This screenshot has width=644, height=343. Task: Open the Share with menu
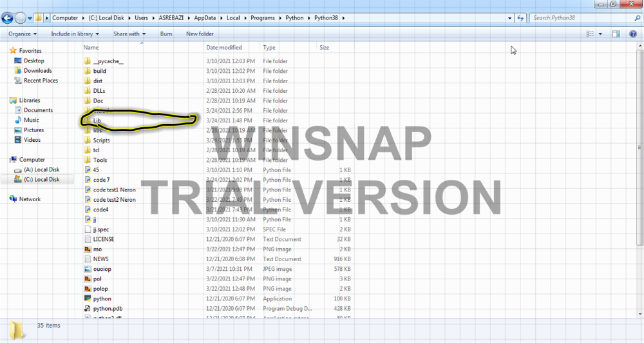[x=129, y=34]
